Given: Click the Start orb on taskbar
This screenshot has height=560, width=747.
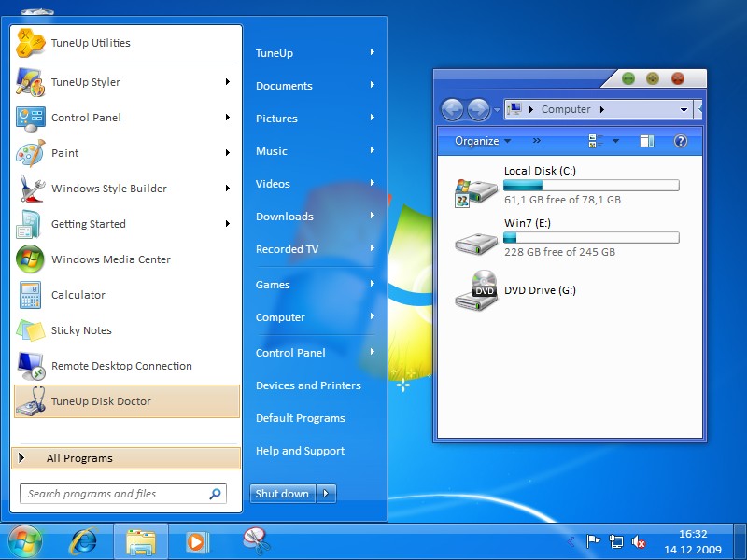Looking at the screenshot, I should pyautogui.click(x=25, y=541).
